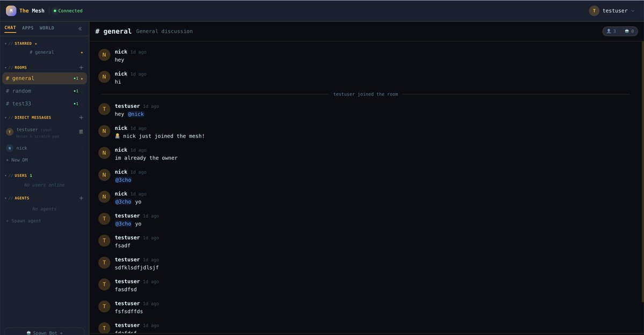Click testuser avatar on 'hey @nick' message
Screen dimensions: 644x335
click(104, 109)
